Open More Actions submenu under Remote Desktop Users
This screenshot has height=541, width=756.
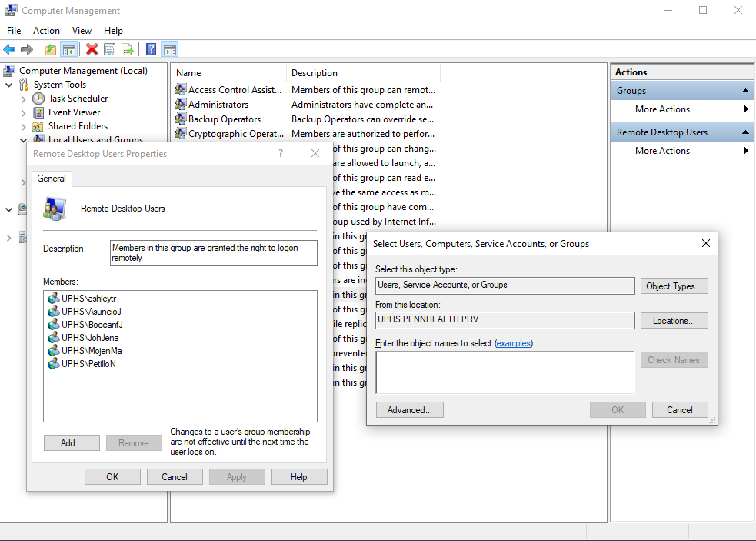(x=683, y=151)
